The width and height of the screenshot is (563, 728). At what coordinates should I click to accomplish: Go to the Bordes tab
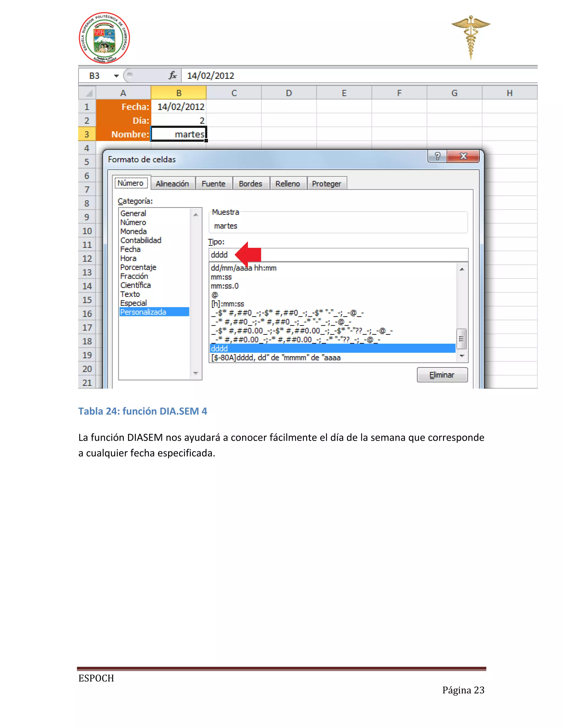pos(250,184)
